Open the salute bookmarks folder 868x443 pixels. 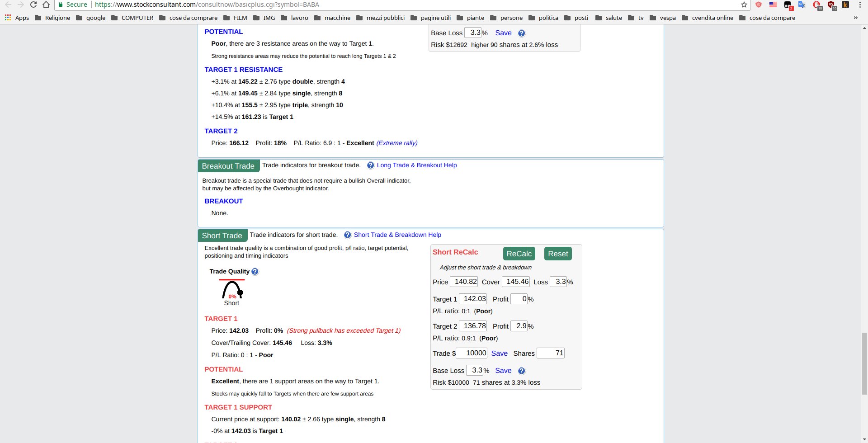[x=609, y=18]
